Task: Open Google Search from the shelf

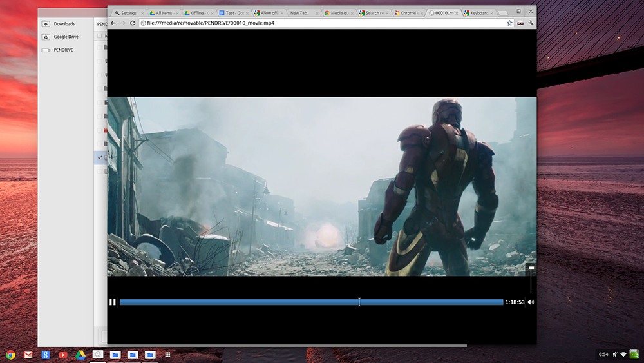Action: (46, 355)
